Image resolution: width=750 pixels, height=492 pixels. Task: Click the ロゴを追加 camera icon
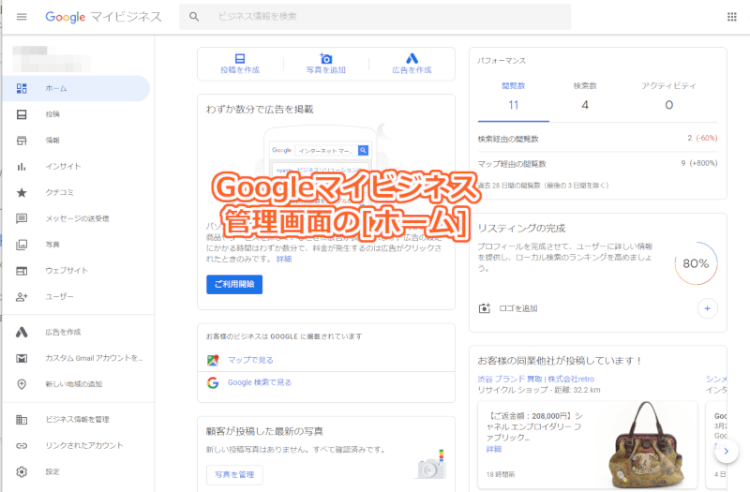tap(485, 308)
